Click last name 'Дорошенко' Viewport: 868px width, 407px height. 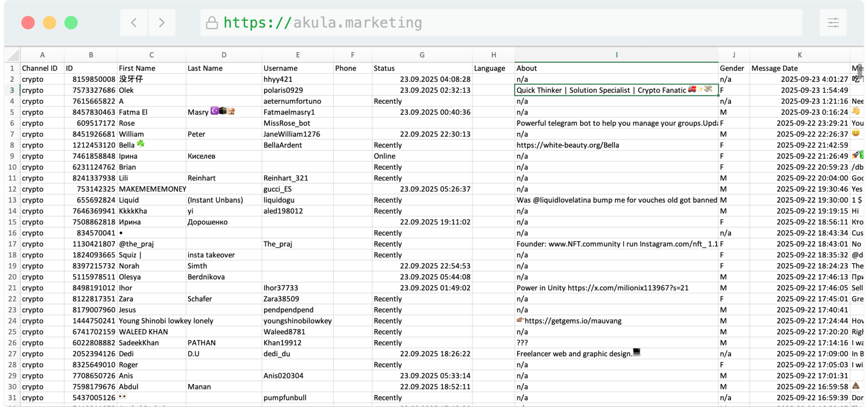[x=224, y=222]
